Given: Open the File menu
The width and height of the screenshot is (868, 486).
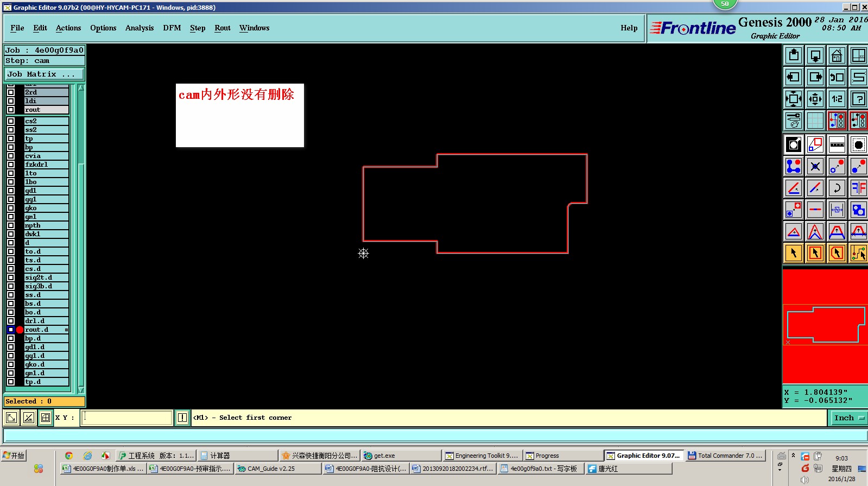Looking at the screenshot, I should [17, 28].
